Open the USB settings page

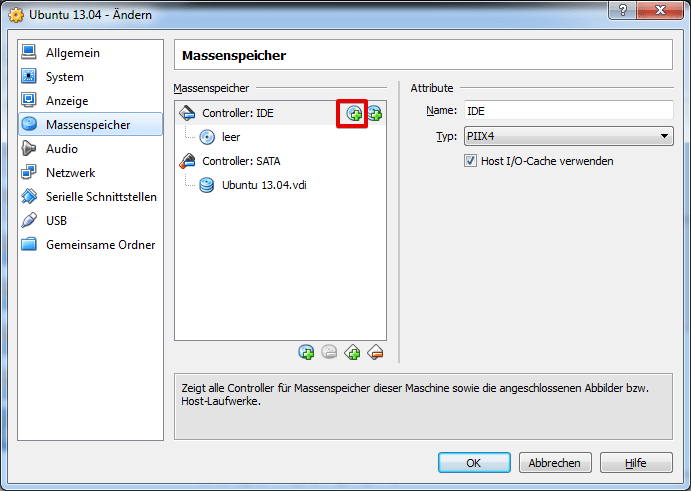90,221
